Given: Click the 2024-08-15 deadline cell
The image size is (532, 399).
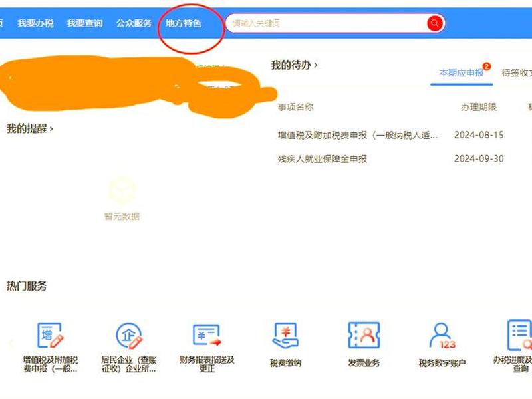Looking at the screenshot, I should [479, 135].
